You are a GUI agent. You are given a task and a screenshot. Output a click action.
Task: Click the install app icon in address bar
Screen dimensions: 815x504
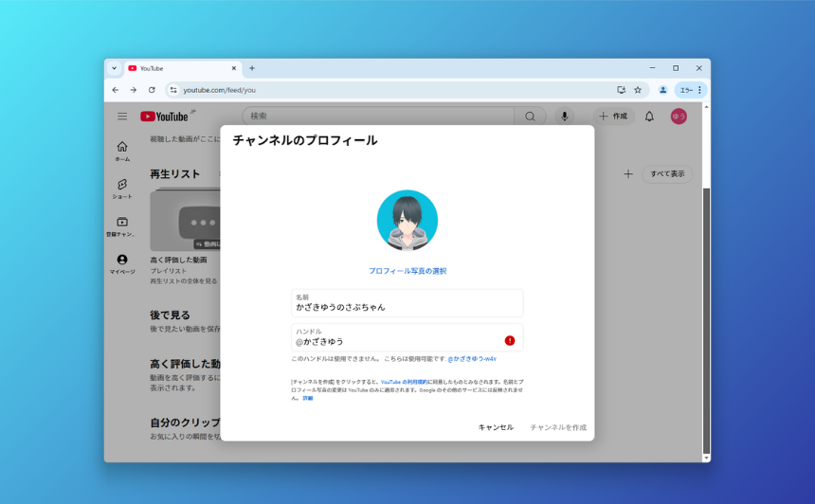click(621, 90)
